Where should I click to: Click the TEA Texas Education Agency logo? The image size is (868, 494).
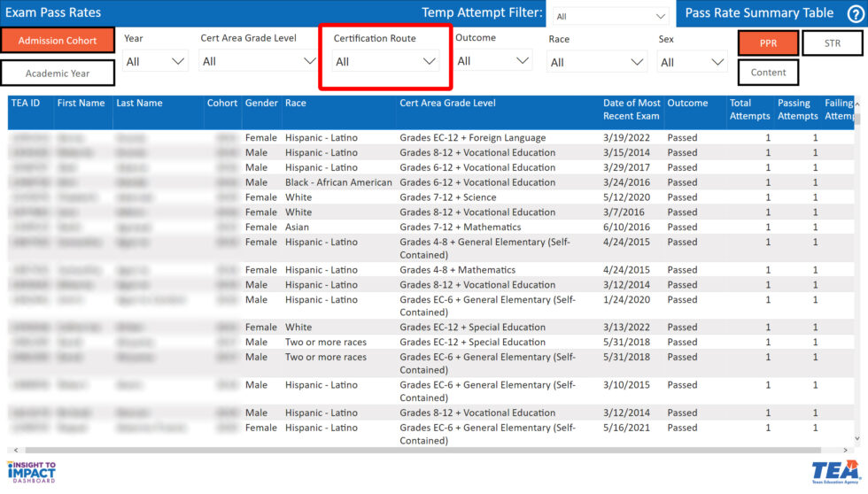click(x=836, y=472)
